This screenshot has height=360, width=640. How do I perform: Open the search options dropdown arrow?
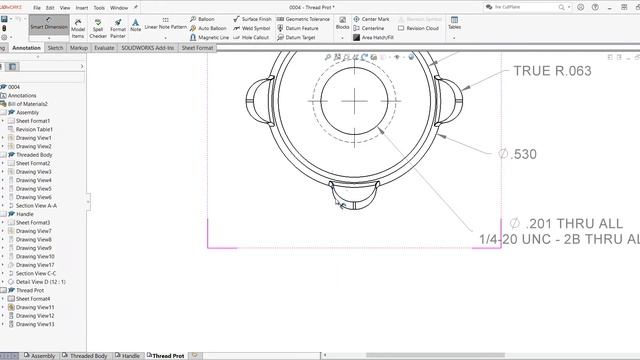click(569, 7)
